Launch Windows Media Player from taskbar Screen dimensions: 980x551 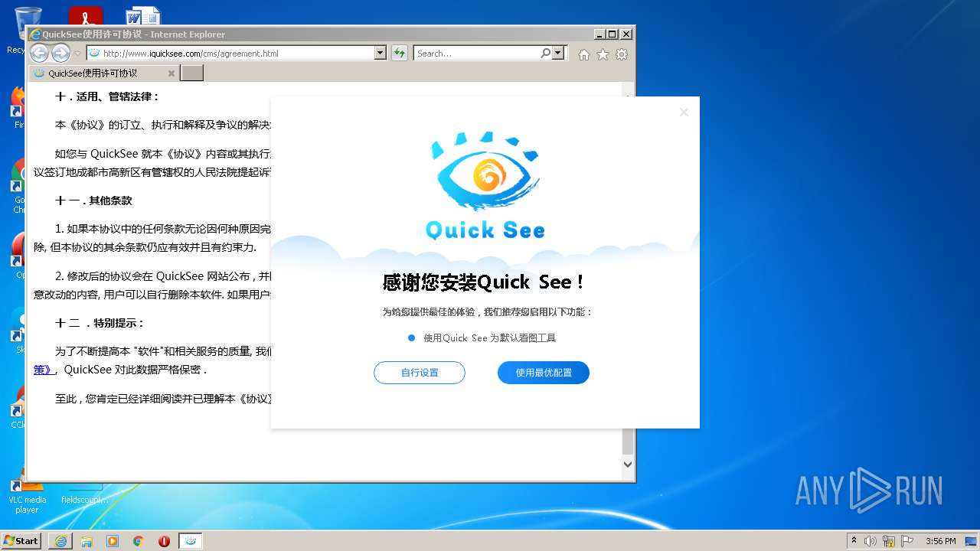click(x=113, y=541)
